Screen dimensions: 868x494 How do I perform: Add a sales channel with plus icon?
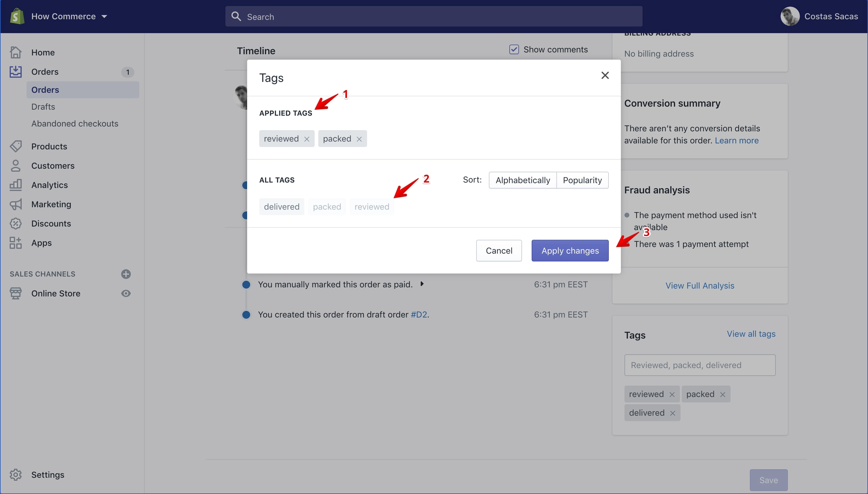[126, 274]
